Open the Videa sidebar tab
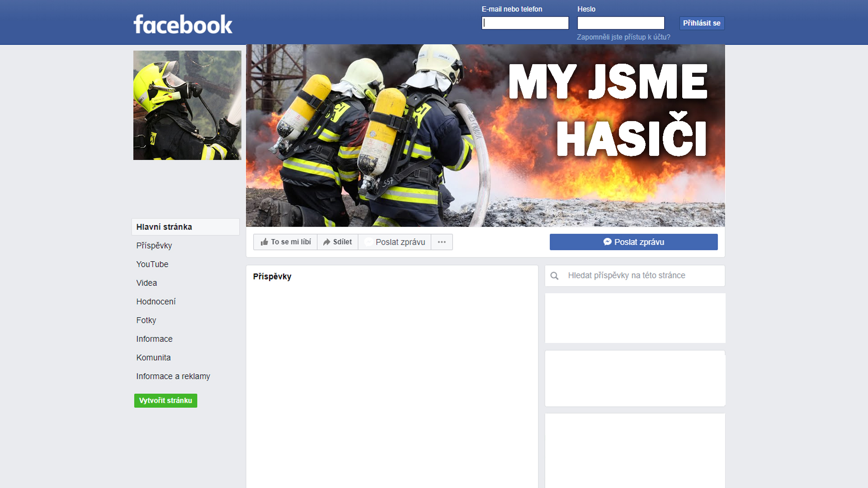This screenshot has width=868, height=488. pyautogui.click(x=146, y=283)
